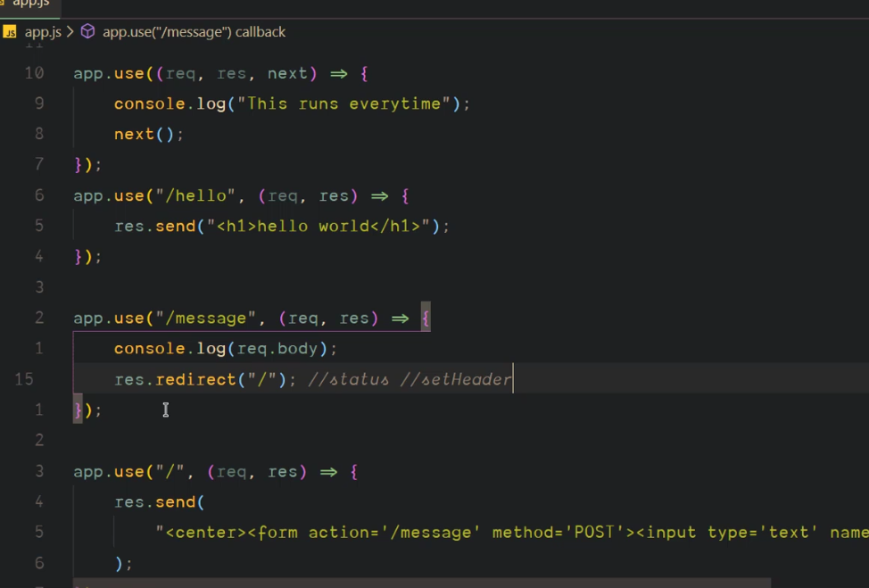This screenshot has width=869, height=588.
Task: Click the highlighted closing brace after redirect line
Action: 79,410
